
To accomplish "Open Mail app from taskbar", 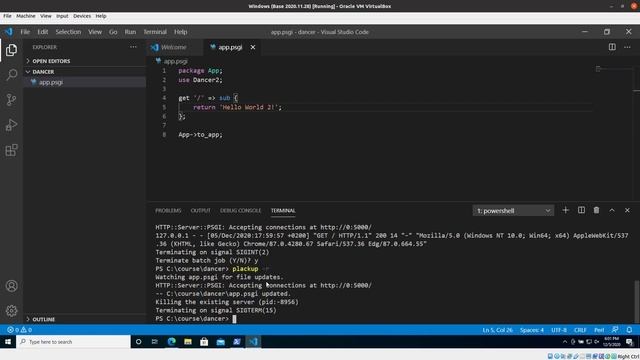I will pos(220,342).
